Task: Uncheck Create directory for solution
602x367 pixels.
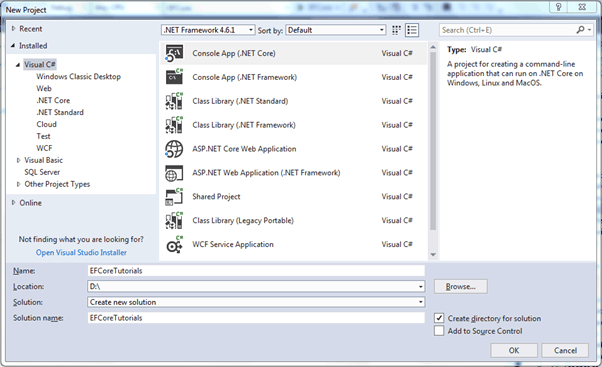Action: click(439, 318)
